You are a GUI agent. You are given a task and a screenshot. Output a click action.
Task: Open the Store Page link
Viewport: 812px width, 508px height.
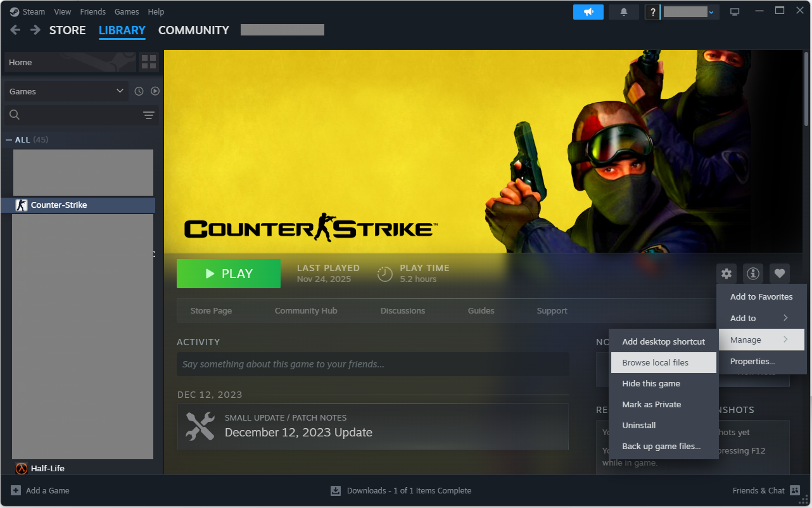click(211, 310)
